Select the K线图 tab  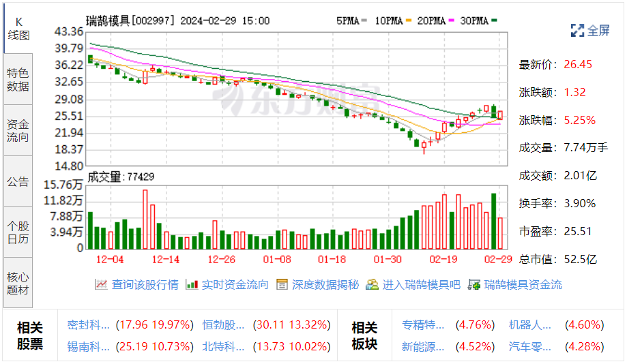coord(18,29)
